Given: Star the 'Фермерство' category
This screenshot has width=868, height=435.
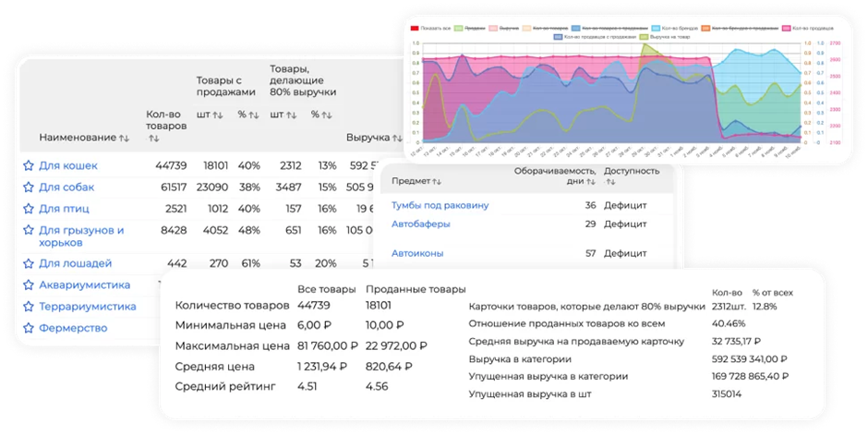Looking at the screenshot, I should point(29,328).
